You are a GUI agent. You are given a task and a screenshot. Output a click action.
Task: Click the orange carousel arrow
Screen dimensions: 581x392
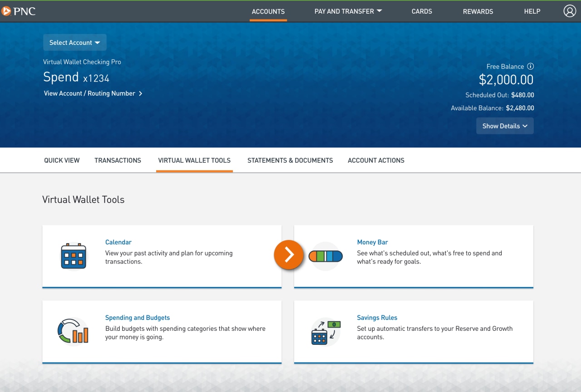(x=289, y=255)
